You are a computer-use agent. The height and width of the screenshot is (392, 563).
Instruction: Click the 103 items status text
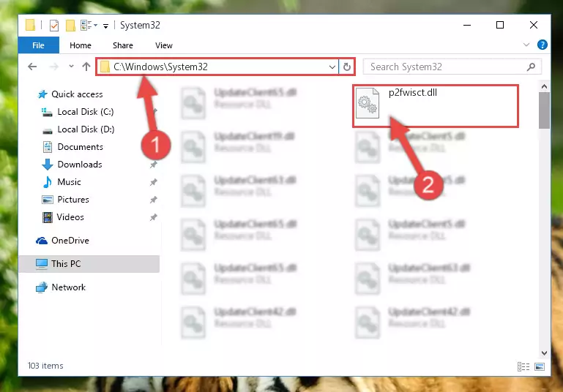pos(45,366)
